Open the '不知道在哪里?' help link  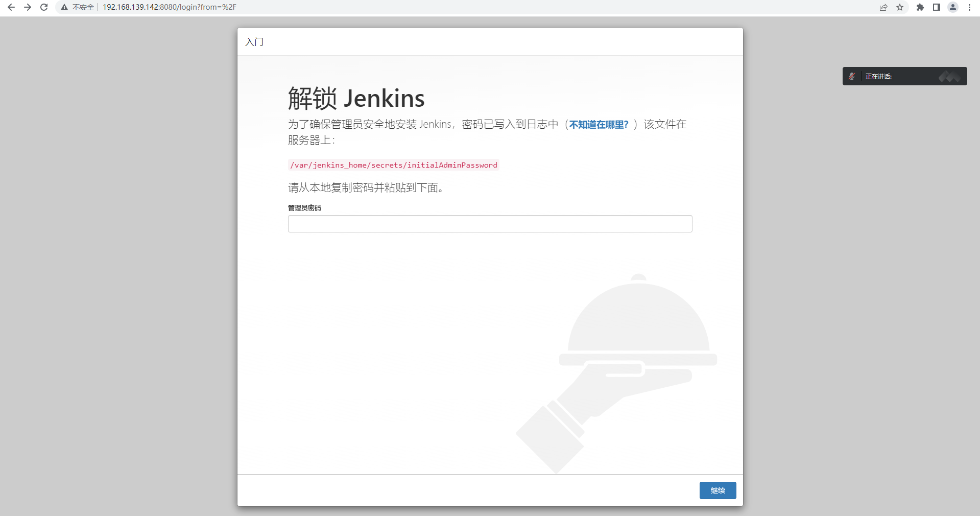click(599, 125)
